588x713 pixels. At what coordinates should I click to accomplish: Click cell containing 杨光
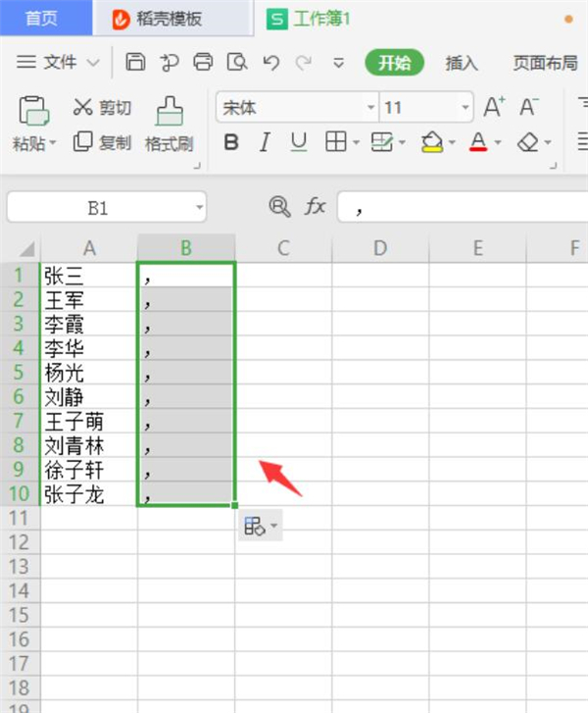tap(88, 373)
